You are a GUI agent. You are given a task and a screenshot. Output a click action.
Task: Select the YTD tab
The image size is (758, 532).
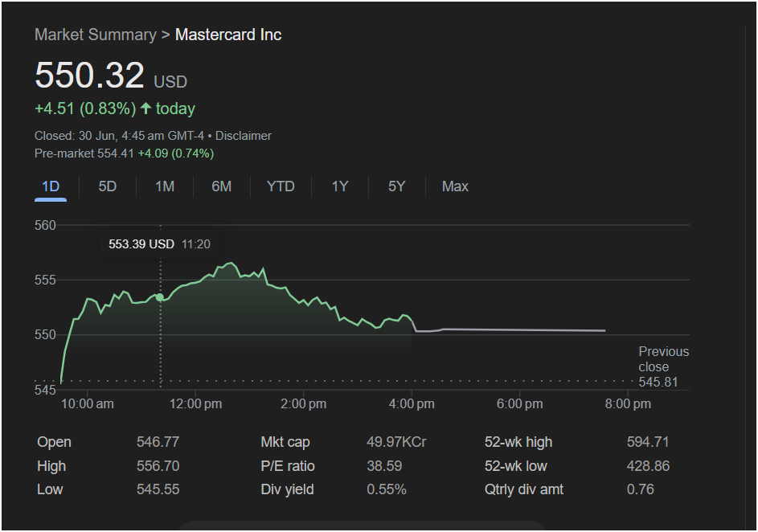pos(281,186)
